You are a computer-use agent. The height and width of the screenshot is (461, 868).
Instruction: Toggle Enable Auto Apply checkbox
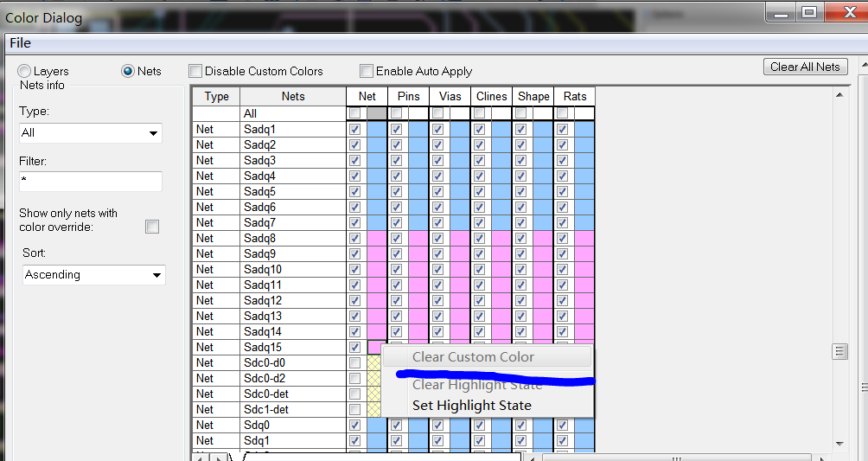point(367,71)
